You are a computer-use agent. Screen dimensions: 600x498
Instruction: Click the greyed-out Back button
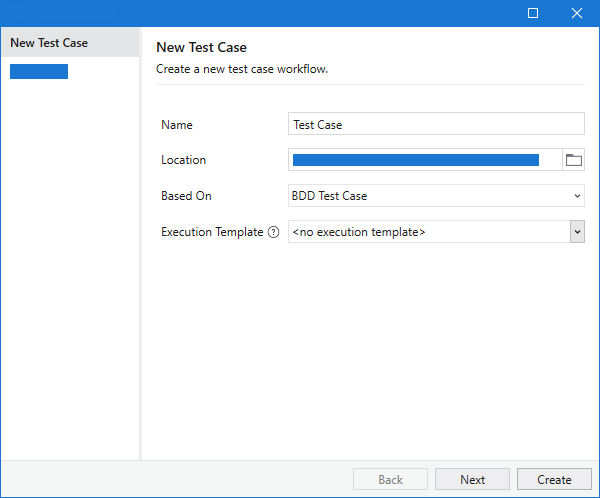tap(390, 480)
